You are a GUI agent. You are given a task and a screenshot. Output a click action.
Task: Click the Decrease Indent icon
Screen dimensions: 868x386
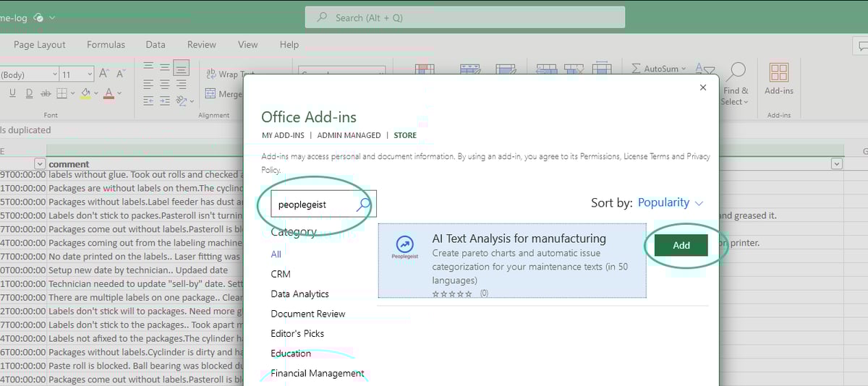pos(148,101)
